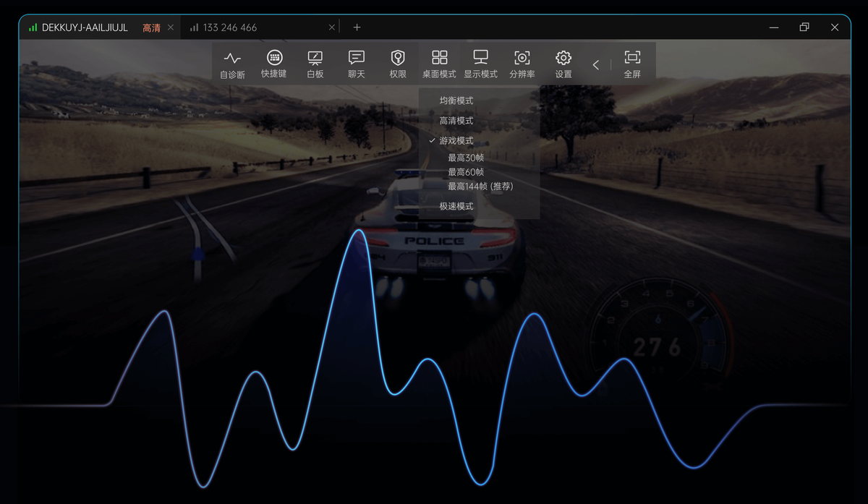Expand the 显示模式 display mode menu
This screenshot has height=504, width=868.
click(x=480, y=64)
